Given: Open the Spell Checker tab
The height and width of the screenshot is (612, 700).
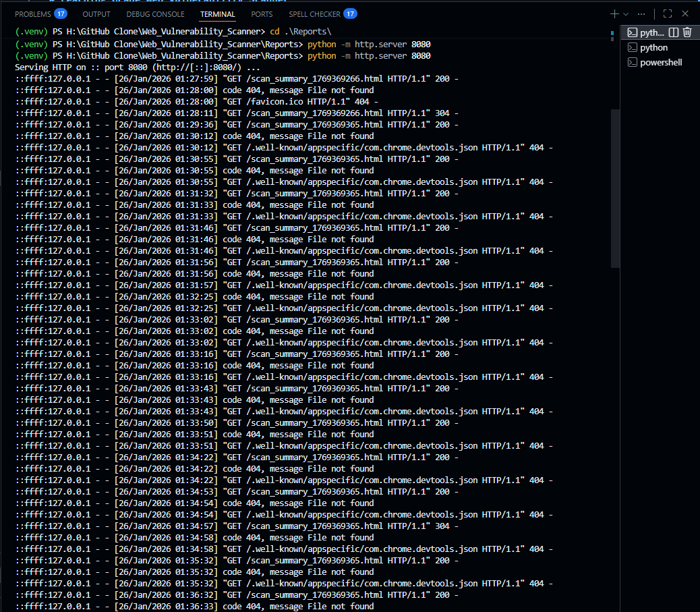Looking at the screenshot, I should [314, 14].
